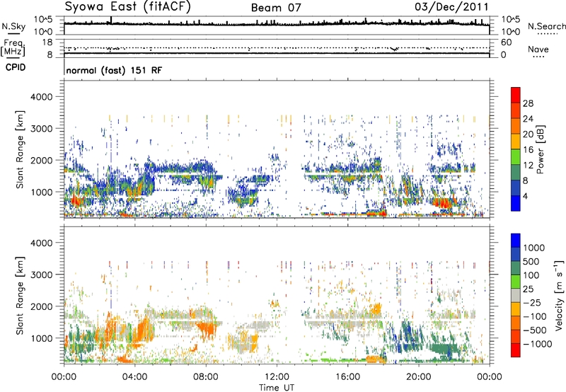The image size is (566, 392).
Task: Click the red top segment of Power color bar
Action: click(x=516, y=96)
